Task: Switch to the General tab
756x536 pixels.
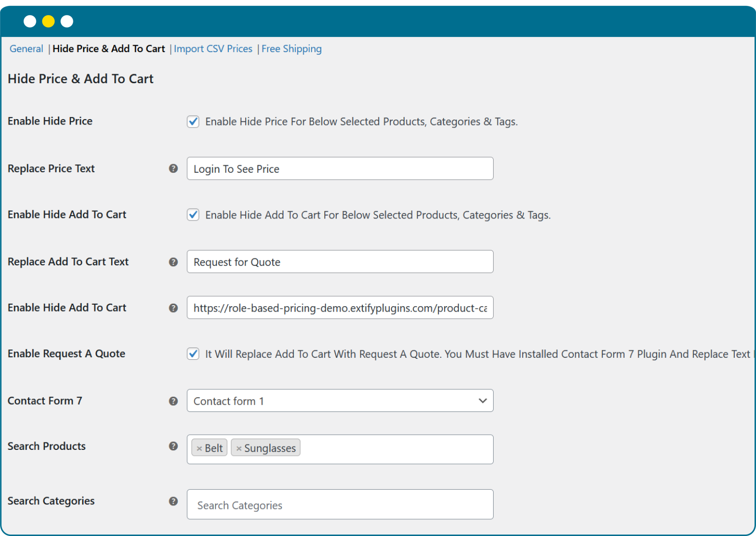Action: pos(27,49)
